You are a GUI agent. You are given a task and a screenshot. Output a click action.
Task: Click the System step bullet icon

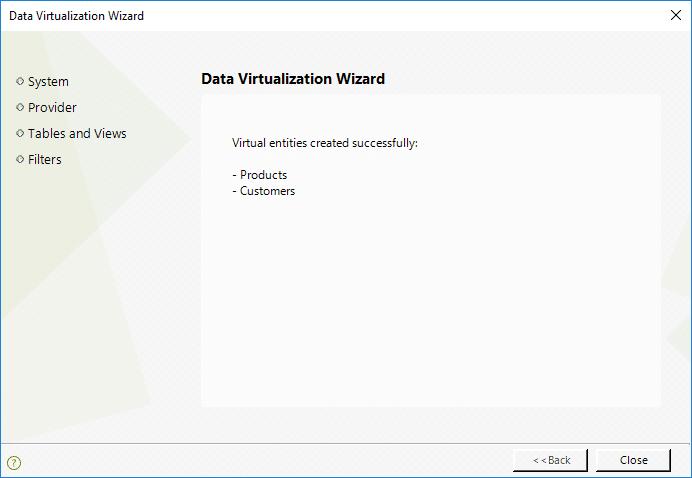pyautogui.click(x=20, y=81)
